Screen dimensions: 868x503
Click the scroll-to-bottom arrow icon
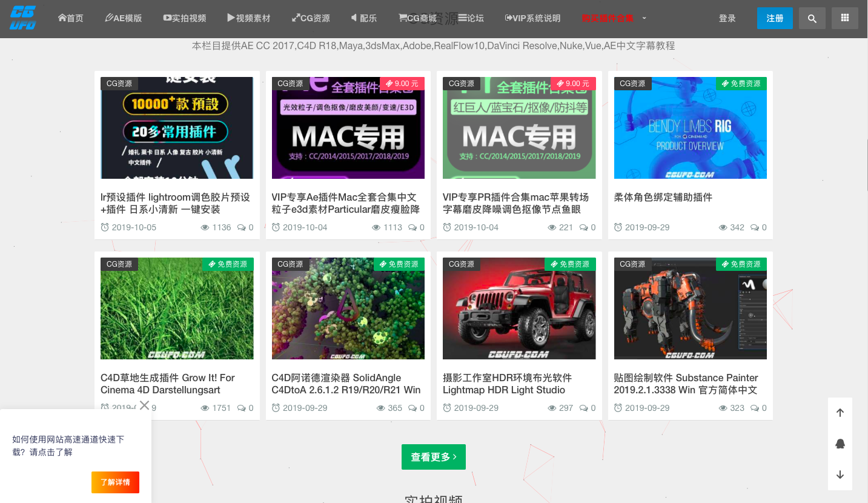840,475
